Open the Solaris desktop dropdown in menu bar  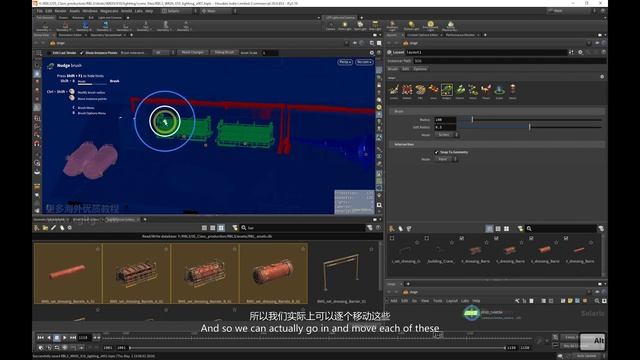(178, 11)
